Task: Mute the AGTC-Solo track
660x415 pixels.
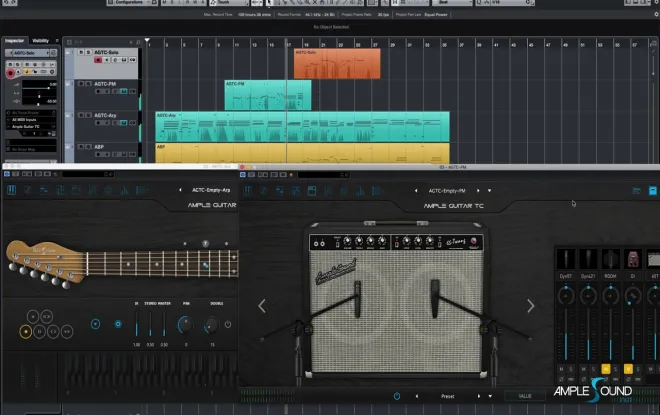Action: pyautogui.click(x=81, y=52)
